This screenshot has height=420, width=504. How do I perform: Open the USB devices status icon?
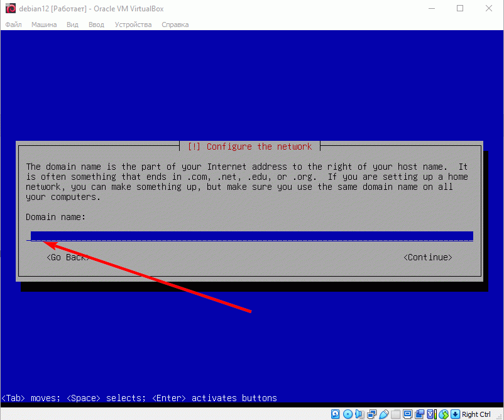coord(384,414)
